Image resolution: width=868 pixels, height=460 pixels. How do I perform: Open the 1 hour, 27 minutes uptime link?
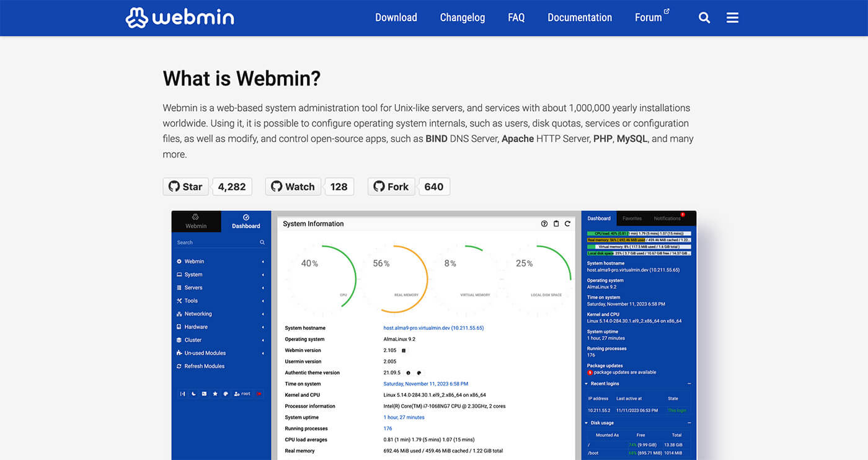pyautogui.click(x=404, y=417)
